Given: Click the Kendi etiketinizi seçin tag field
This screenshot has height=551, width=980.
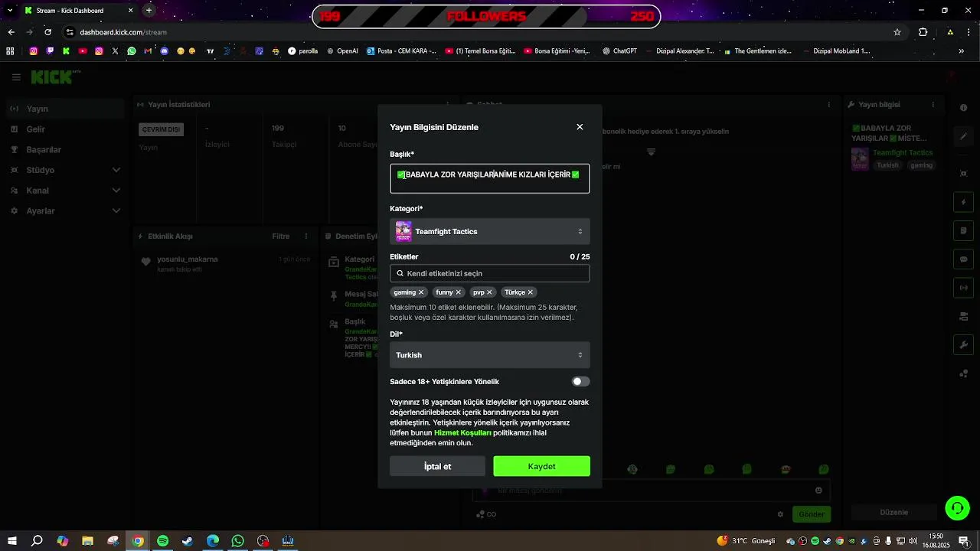Looking at the screenshot, I should [490, 273].
